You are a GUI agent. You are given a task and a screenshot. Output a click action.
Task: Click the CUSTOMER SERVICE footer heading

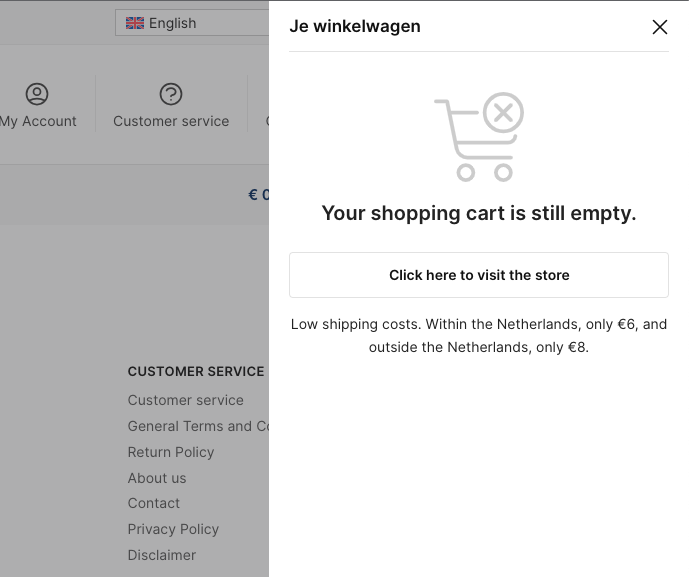pos(196,371)
